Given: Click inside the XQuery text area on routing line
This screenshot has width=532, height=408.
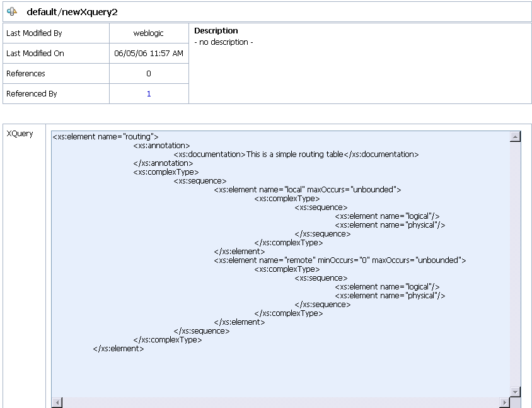Looking at the screenshot, I should tap(105, 136).
